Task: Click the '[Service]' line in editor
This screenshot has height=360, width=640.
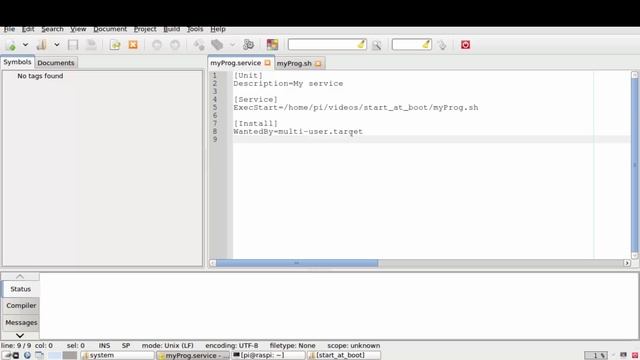Action: (x=256, y=100)
